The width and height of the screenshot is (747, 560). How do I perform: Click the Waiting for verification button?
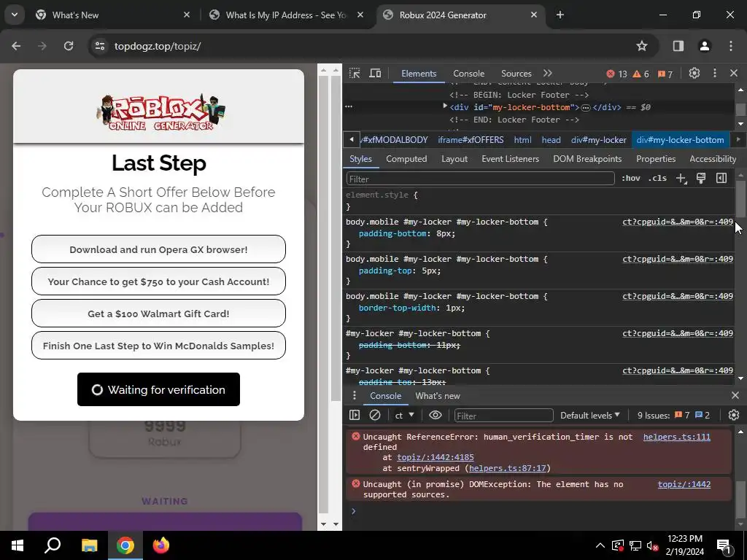[x=158, y=389]
